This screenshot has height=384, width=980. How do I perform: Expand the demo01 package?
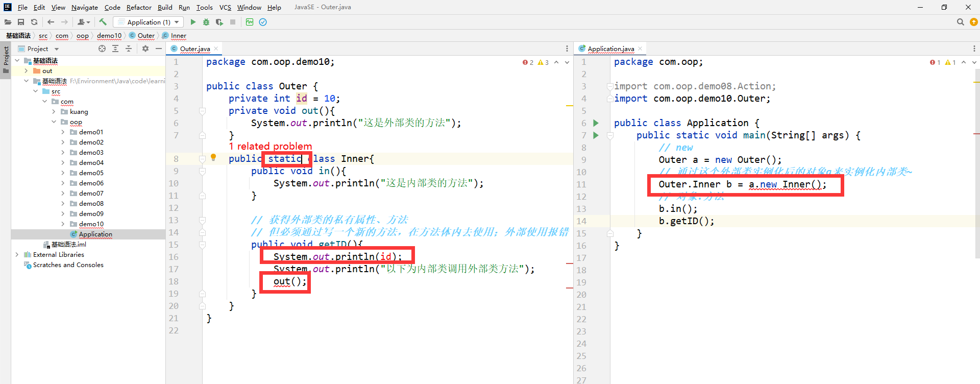[63, 132]
